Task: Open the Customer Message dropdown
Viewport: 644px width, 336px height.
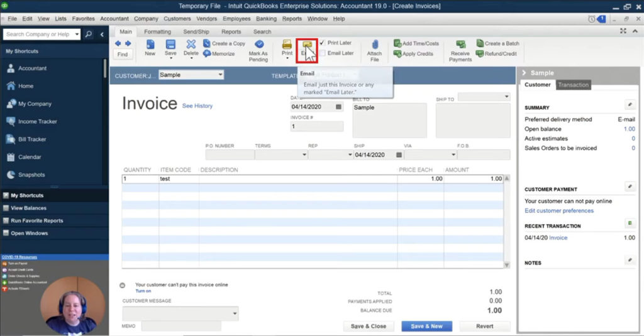Action: [x=235, y=313]
